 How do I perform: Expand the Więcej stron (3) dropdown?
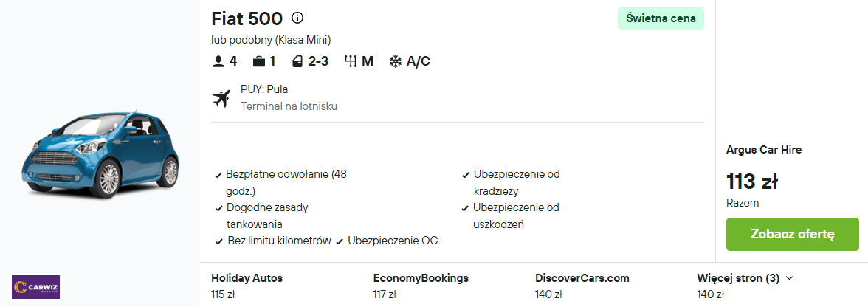(x=745, y=278)
